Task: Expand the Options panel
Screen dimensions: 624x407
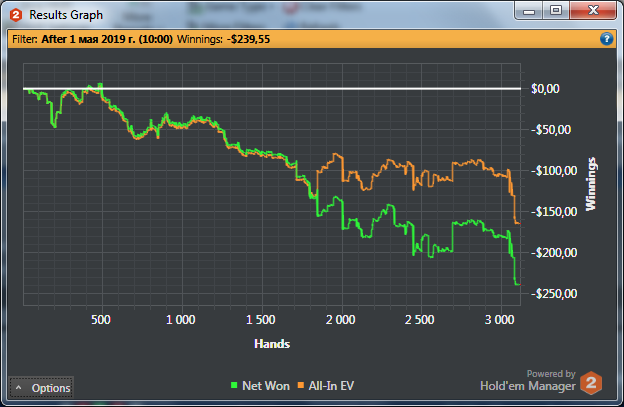Action: coord(41,388)
